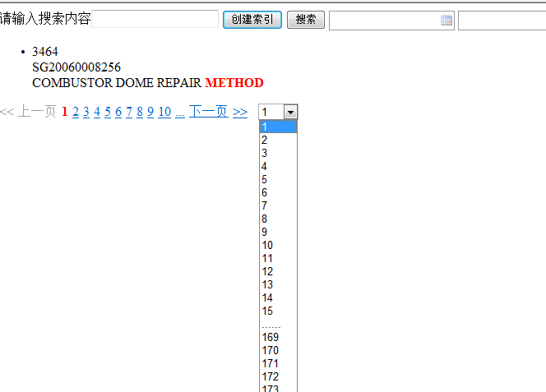
Task: Select option 1 in page dropdown list
Action: click(x=278, y=127)
